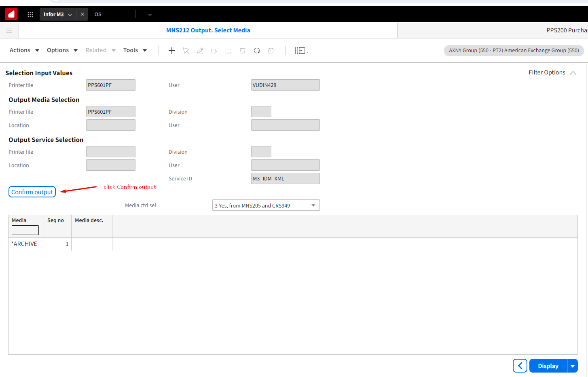The width and height of the screenshot is (588, 377).
Task: Open the app launcher grid icon
Action: coord(30,15)
